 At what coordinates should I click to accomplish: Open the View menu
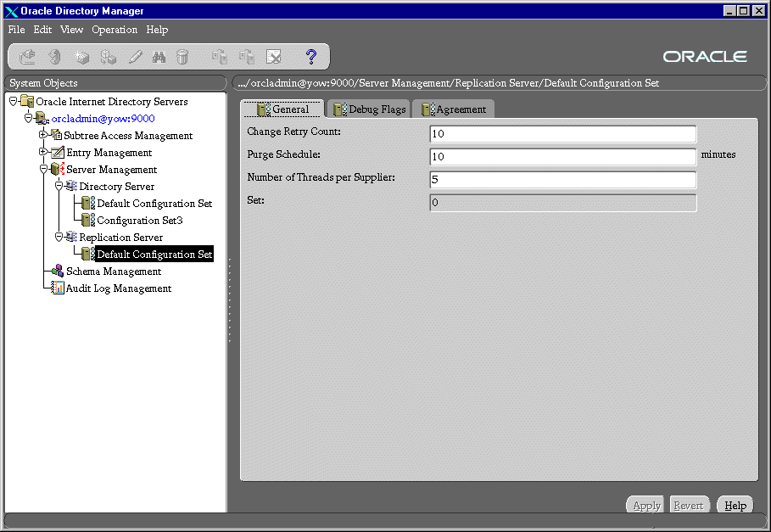click(71, 30)
